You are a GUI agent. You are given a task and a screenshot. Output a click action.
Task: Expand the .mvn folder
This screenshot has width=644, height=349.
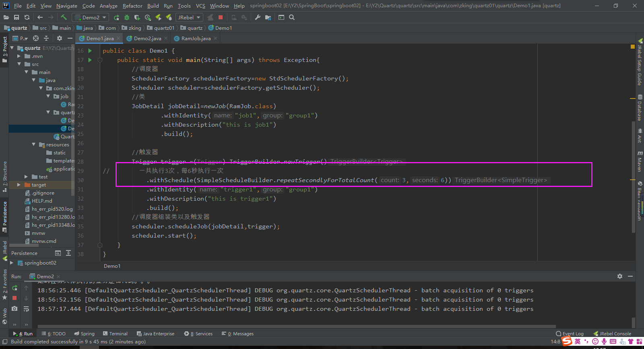click(x=19, y=56)
